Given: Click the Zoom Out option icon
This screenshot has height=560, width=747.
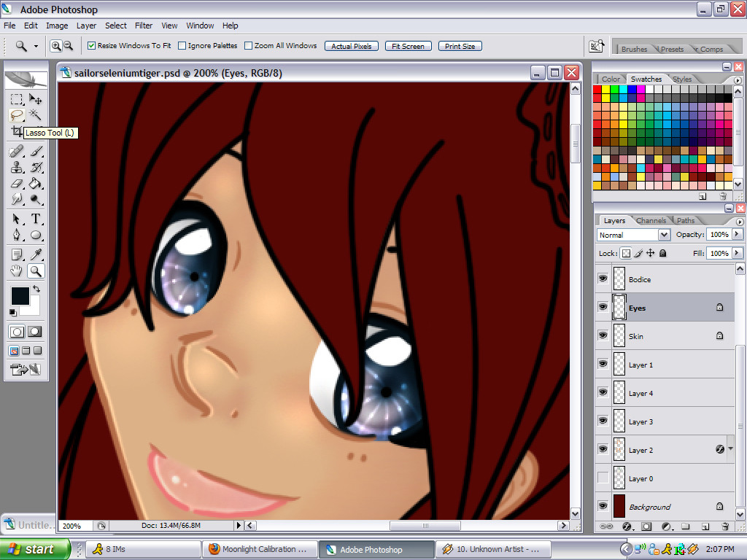Looking at the screenshot, I should click(69, 46).
